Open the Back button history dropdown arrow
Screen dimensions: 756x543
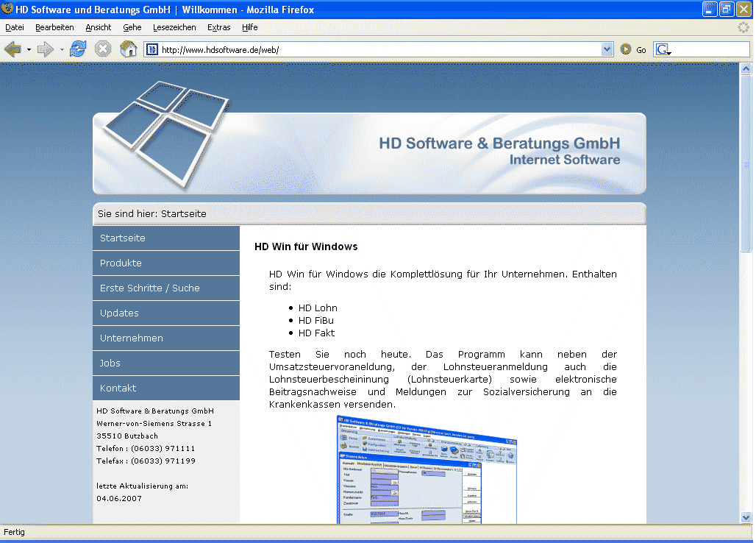[29, 50]
